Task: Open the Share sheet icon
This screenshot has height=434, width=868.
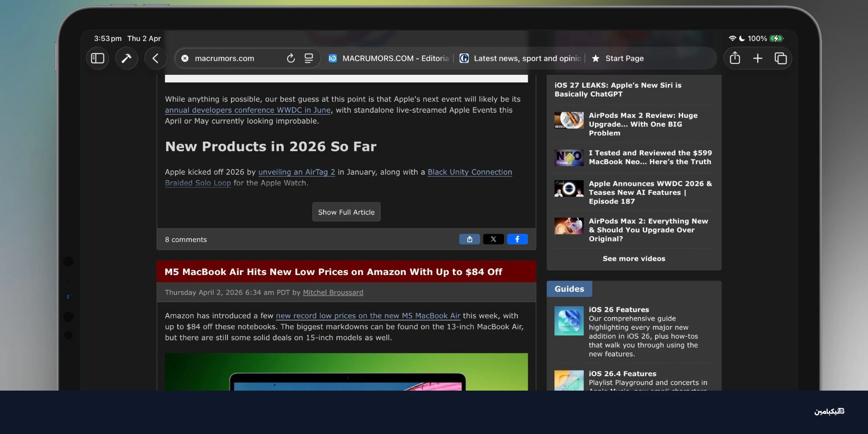Action: pyautogui.click(x=735, y=58)
